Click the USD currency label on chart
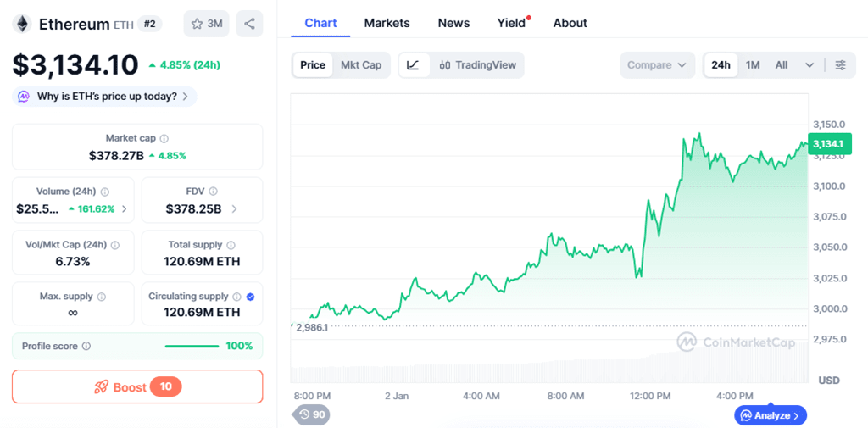This screenshot has height=428, width=868. (x=829, y=381)
